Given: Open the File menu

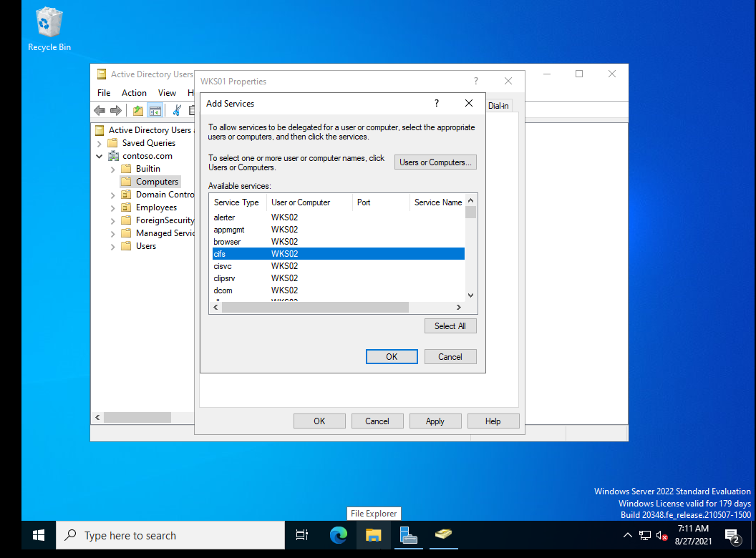Looking at the screenshot, I should [104, 92].
